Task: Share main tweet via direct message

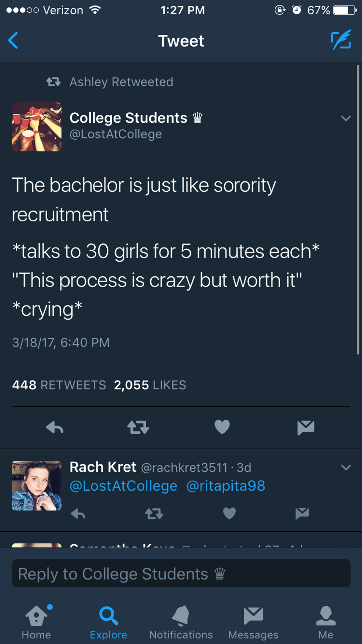Action: pyautogui.click(x=306, y=427)
